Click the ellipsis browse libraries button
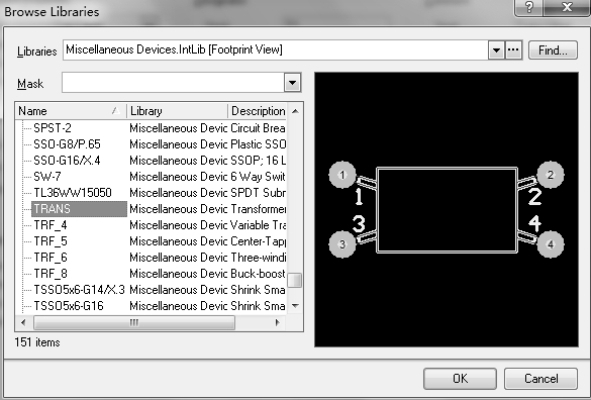The image size is (591, 400). pyautogui.click(x=513, y=50)
